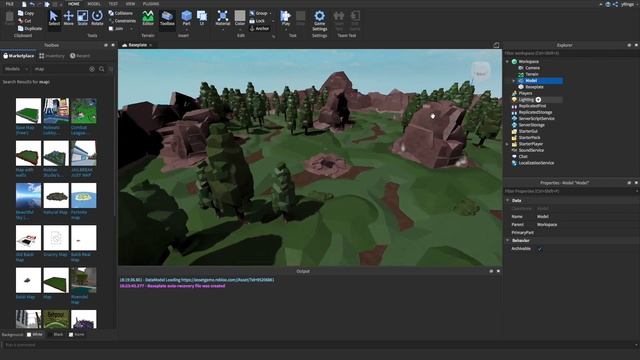
Task: Toggle the Collisions option
Action: (121, 13)
